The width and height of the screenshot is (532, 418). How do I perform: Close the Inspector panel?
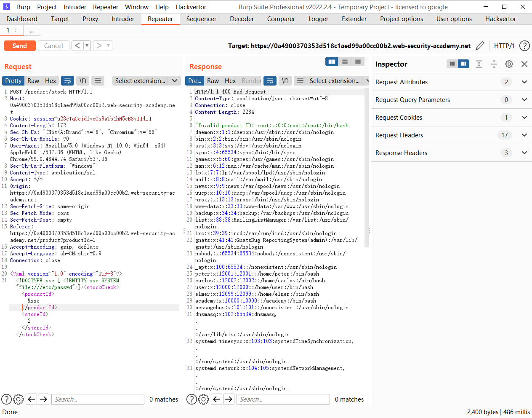coord(524,64)
